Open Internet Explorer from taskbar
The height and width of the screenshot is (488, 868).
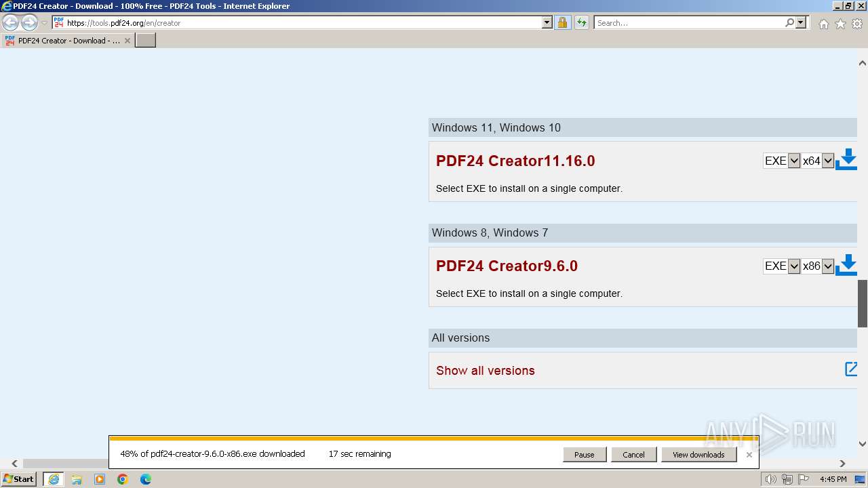tap(53, 479)
